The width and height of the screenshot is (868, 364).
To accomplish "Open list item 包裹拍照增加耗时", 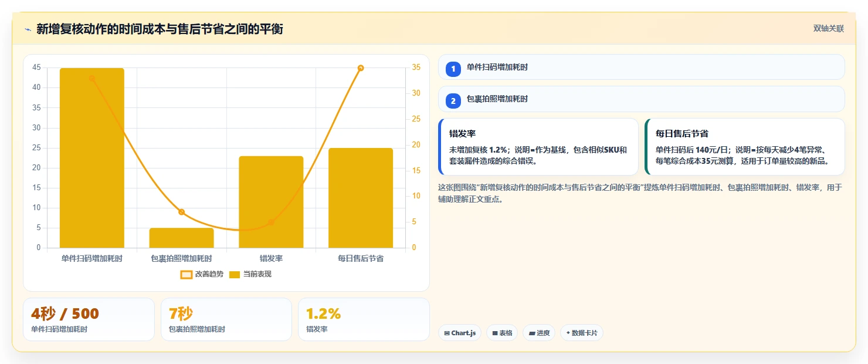I will (x=642, y=99).
